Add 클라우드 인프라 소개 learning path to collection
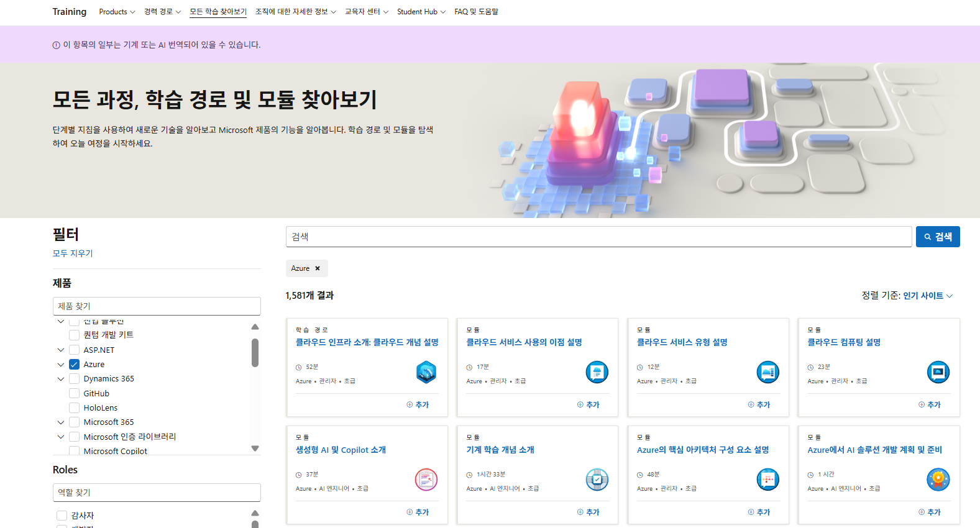 tap(418, 404)
